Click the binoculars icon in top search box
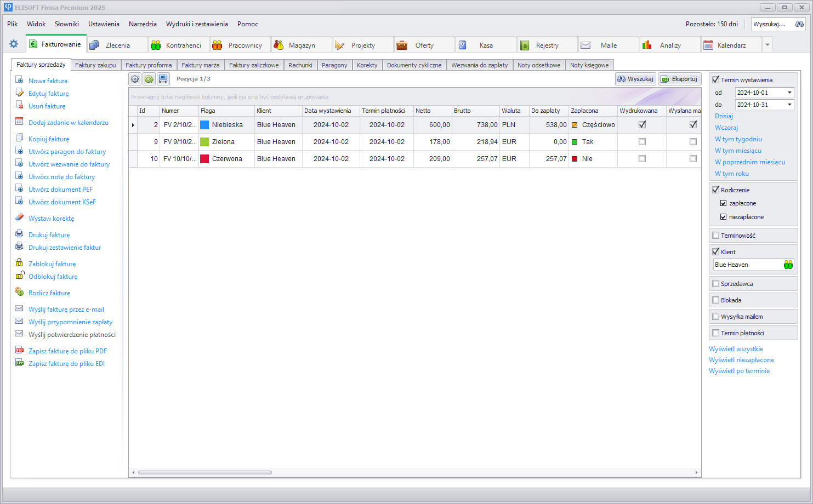The width and height of the screenshot is (813, 504). tap(799, 24)
